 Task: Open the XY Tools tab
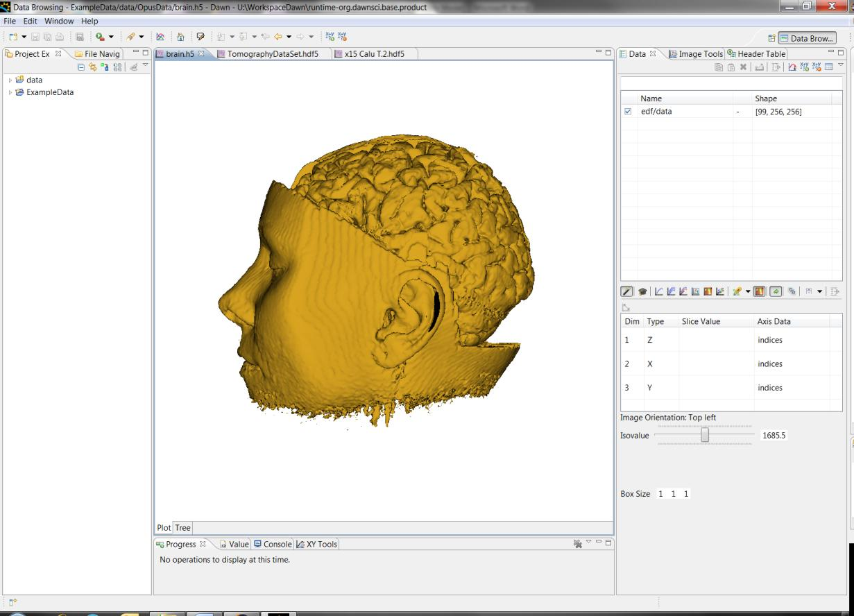coord(318,545)
